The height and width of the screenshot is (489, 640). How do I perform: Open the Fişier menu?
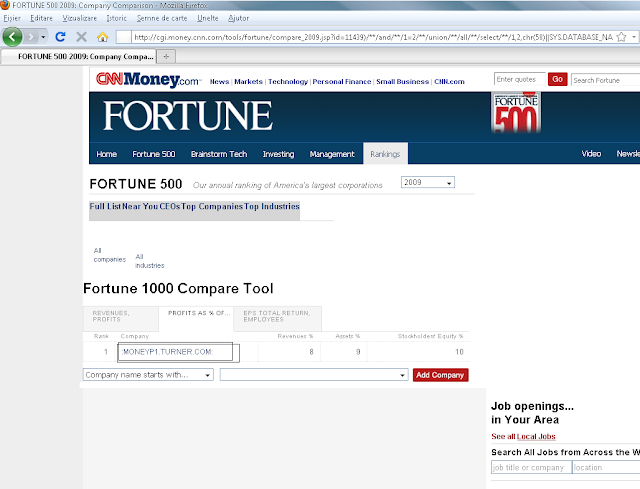point(12,18)
